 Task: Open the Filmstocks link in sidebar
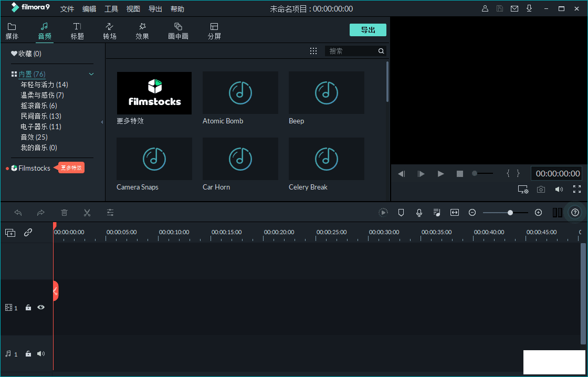click(31, 168)
